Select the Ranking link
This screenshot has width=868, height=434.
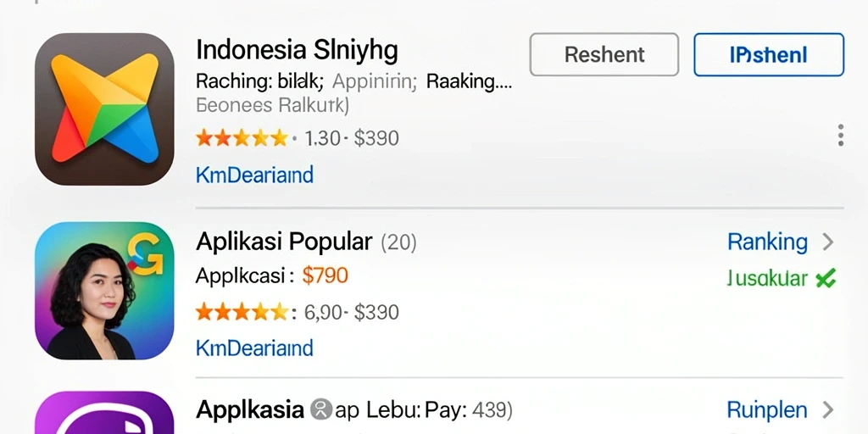[x=767, y=242]
